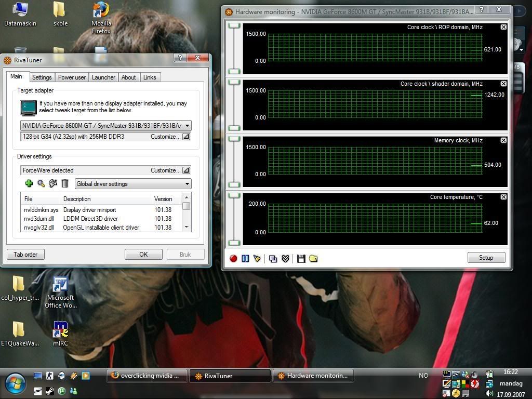Screen dimensions: 532x399
Task: Click the Version column header
Action: tap(167, 199)
